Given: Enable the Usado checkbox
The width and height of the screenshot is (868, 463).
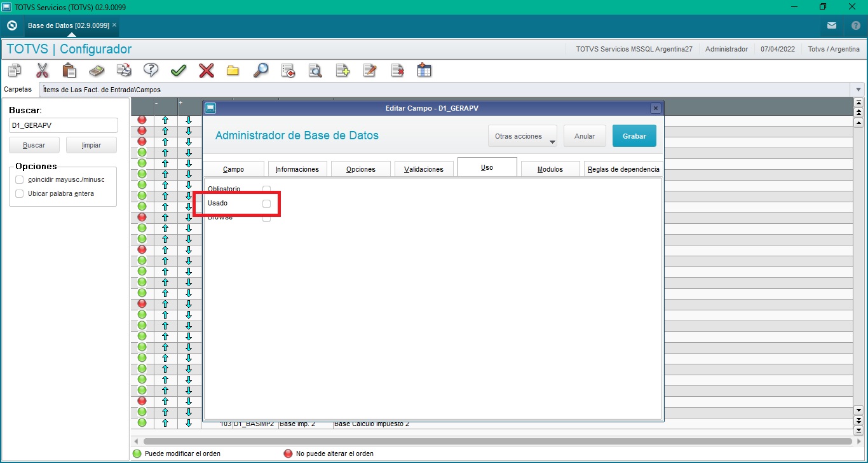Looking at the screenshot, I should tap(267, 204).
